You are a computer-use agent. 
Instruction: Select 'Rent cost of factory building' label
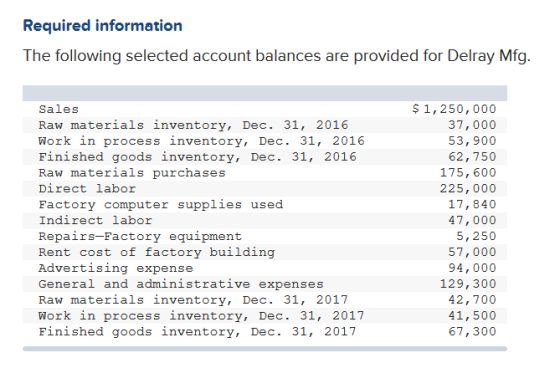pyautogui.click(x=157, y=252)
